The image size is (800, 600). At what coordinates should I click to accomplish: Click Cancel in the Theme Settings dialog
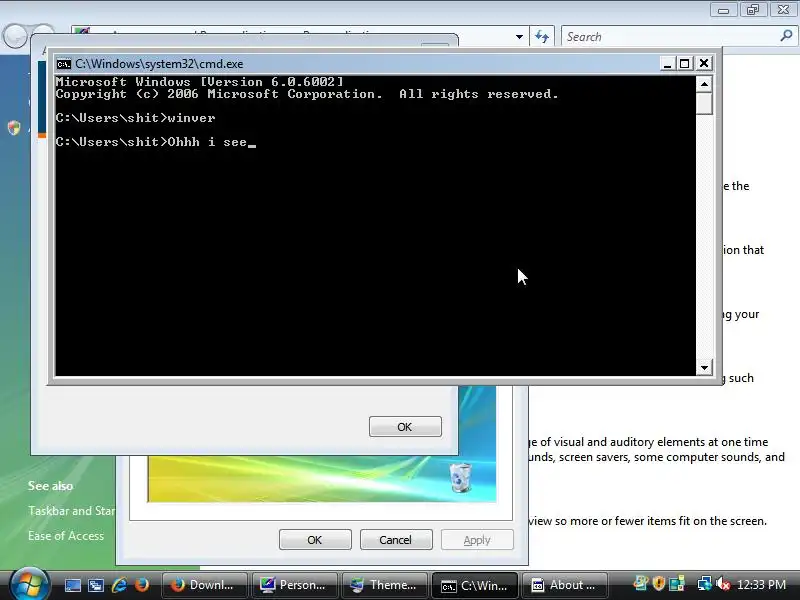click(x=396, y=540)
